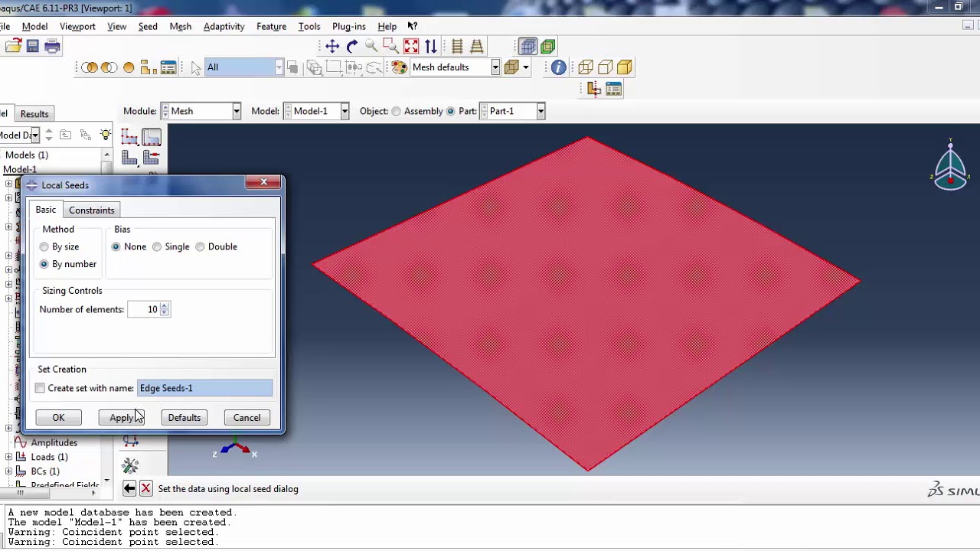
Task: Click the Edge Seeds-1 set name field
Action: coord(204,388)
